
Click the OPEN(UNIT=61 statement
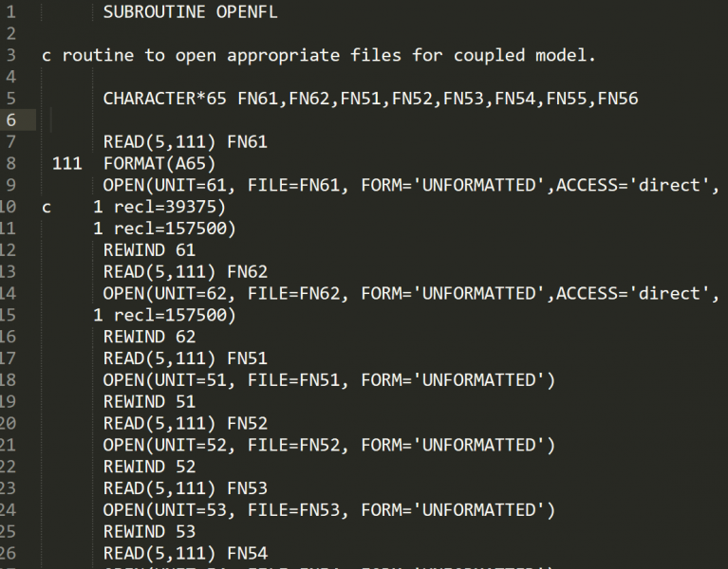171,185
